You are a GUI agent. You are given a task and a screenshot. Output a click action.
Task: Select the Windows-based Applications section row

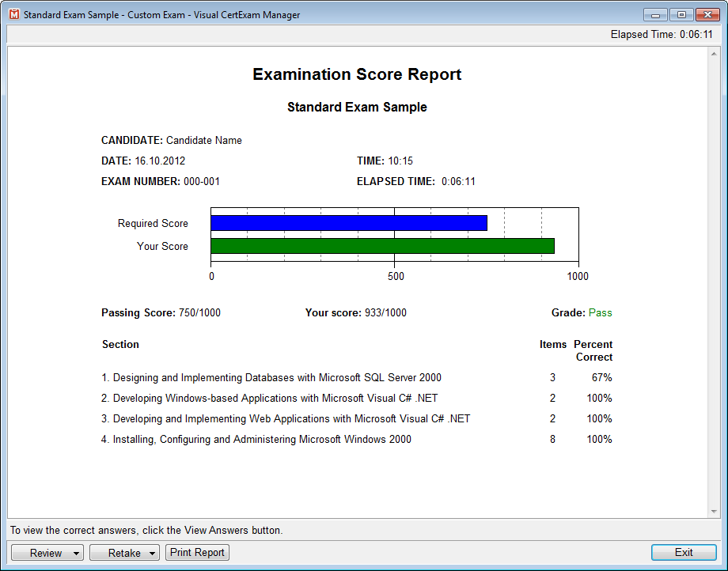(x=357, y=398)
